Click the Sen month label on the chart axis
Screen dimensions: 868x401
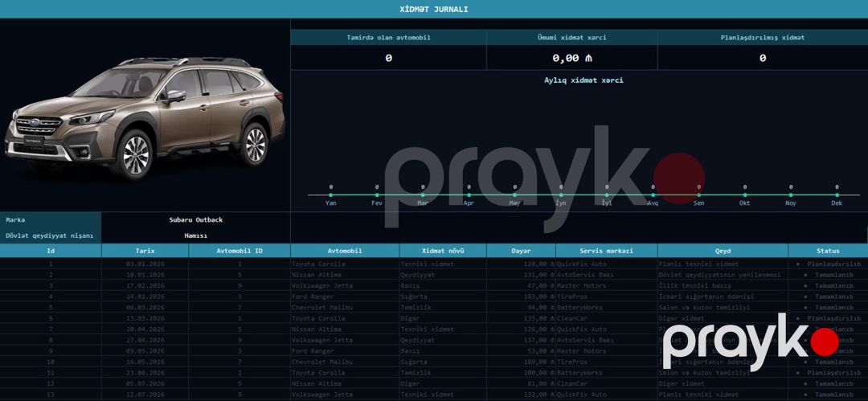tap(698, 203)
